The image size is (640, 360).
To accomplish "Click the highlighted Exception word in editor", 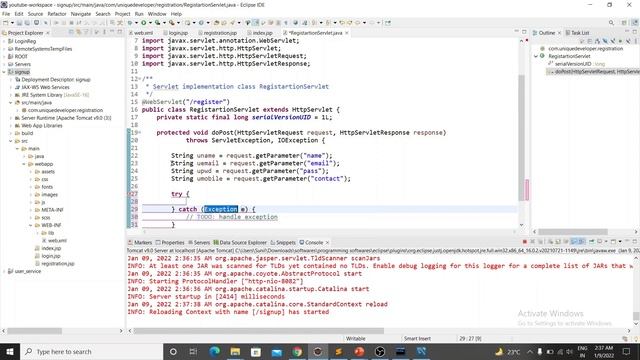I will [220, 209].
